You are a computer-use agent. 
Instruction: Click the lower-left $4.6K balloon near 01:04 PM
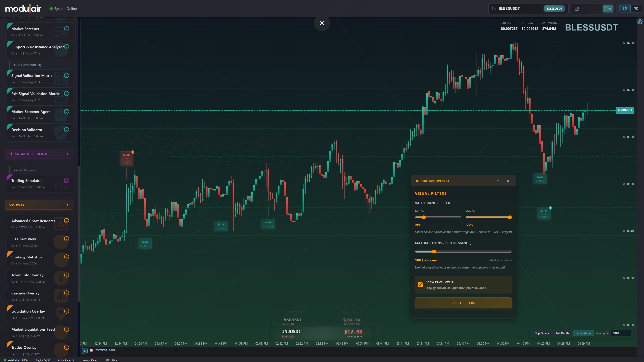click(145, 243)
